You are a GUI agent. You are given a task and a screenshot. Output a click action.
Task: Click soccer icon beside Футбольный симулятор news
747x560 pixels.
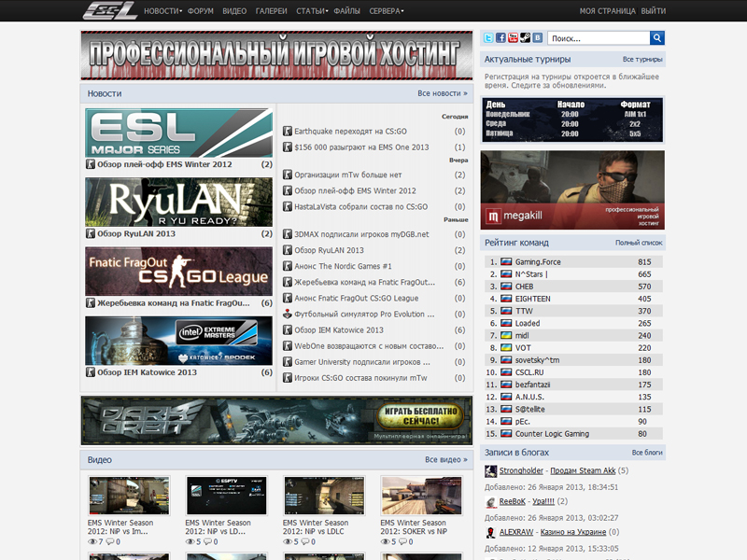tap(288, 314)
